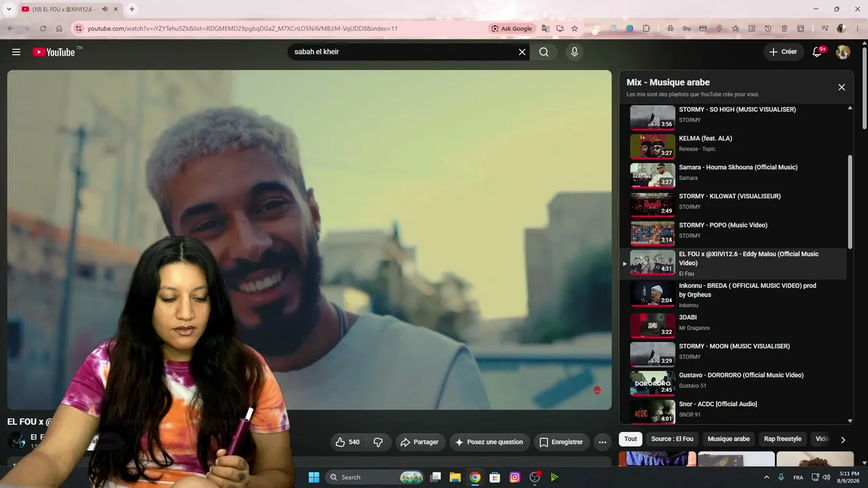Click the Chrome address bar URL
Image resolution: width=868 pixels, height=488 pixels.
[243, 28]
